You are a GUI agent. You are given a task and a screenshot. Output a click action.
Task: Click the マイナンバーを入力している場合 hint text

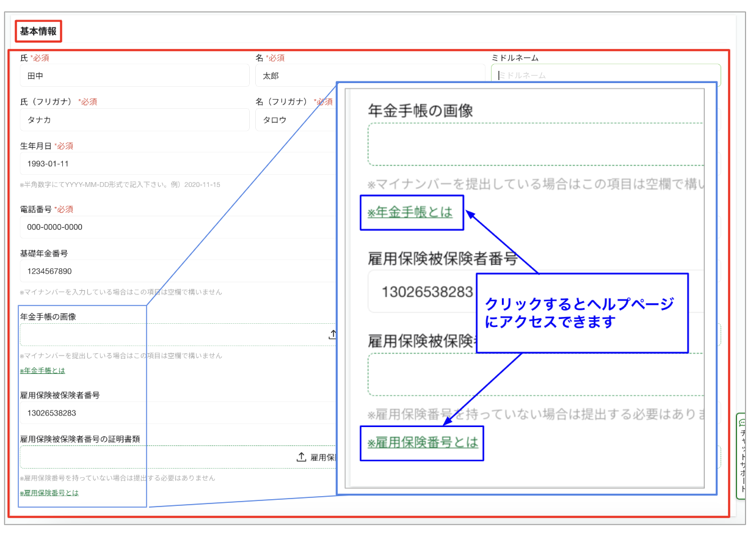pyautogui.click(x=121, y=292)
